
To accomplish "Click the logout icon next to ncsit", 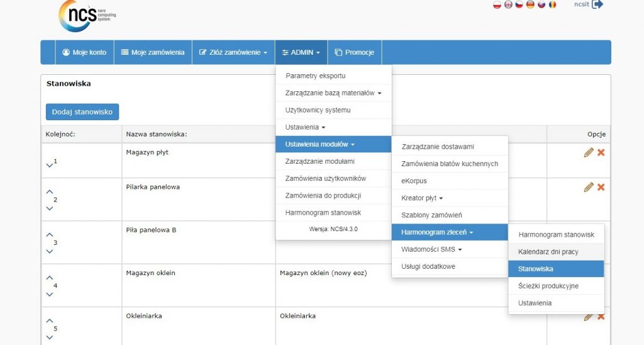I will coord(597,4).
